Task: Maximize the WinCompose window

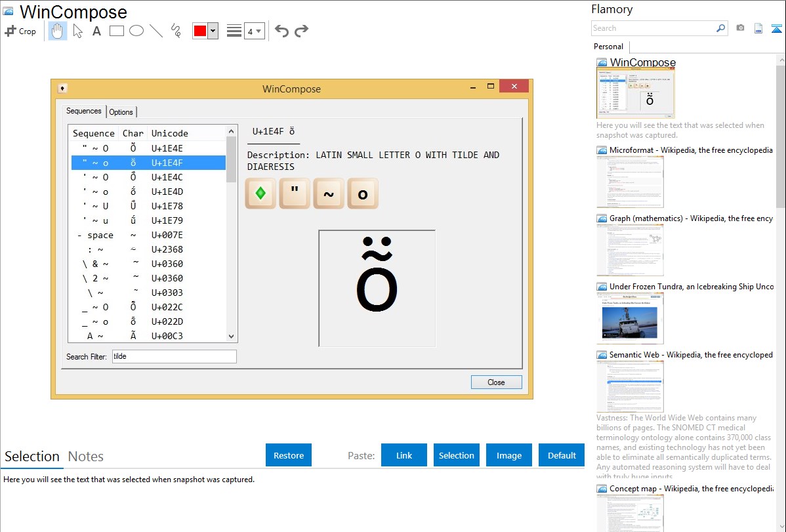Action: (x=491, y=86)
